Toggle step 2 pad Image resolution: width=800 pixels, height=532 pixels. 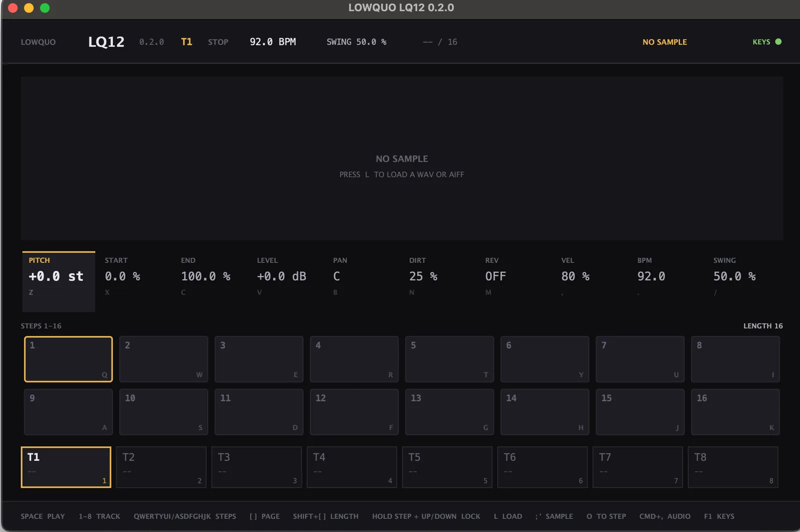163,359
